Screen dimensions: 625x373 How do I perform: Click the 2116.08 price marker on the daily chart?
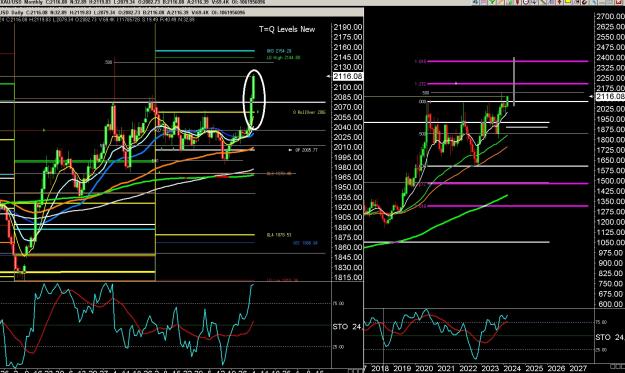point(348,76)
